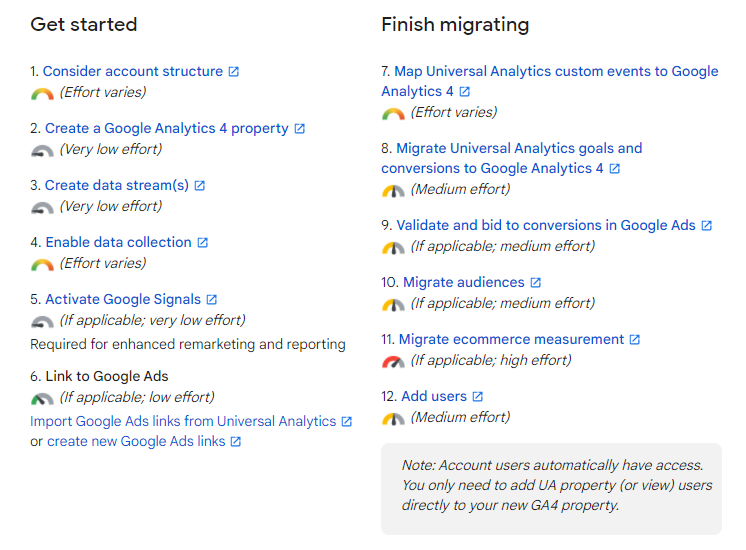The width and height of the screenshot is (746, 550).
Task: Click external-link icon after Create data stream(s)
Action: (x=200, y=186)
